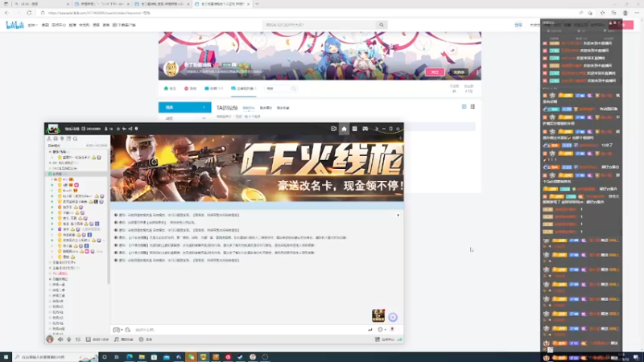Click the YY recording button in the bottom bar

147,339
